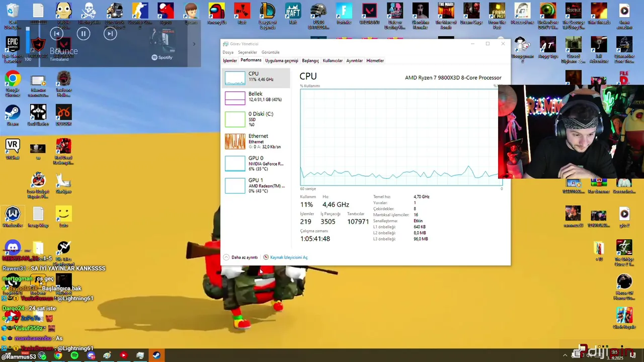Skip to next track in media overlay
The height and width of the screenshot is (362, 644).
coord(110,34)
